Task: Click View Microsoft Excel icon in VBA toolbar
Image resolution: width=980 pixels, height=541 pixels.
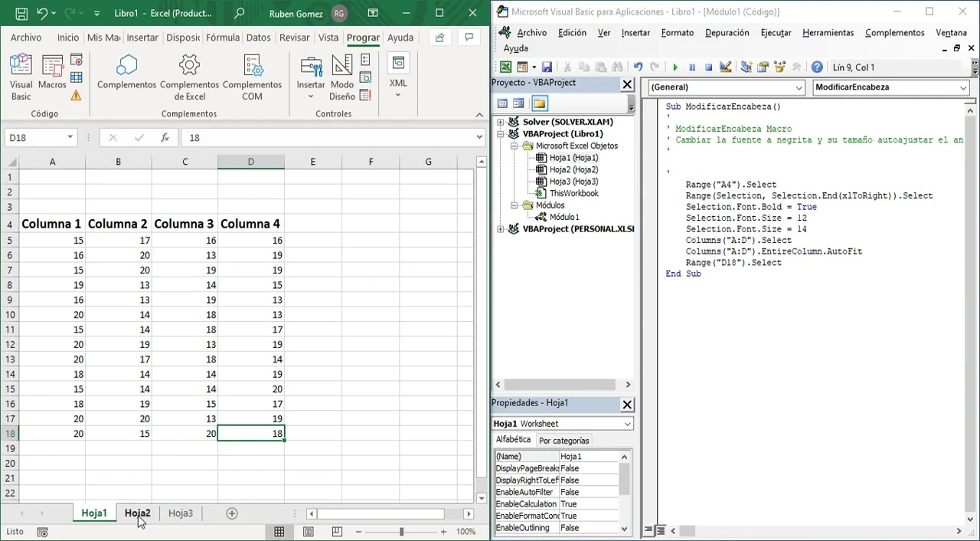Action: click(505, 67)
